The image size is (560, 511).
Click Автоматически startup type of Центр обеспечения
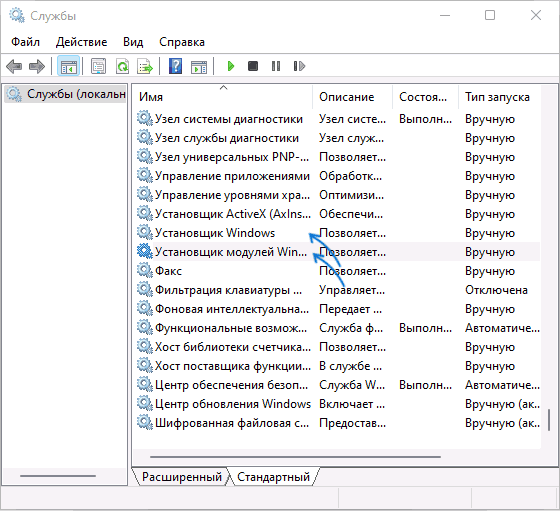coord(502,385)
